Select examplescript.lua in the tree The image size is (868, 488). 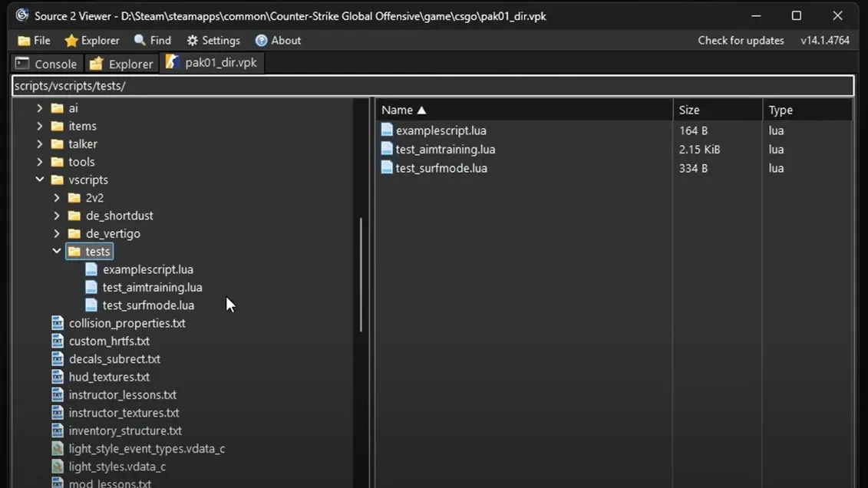click(148, 269)
